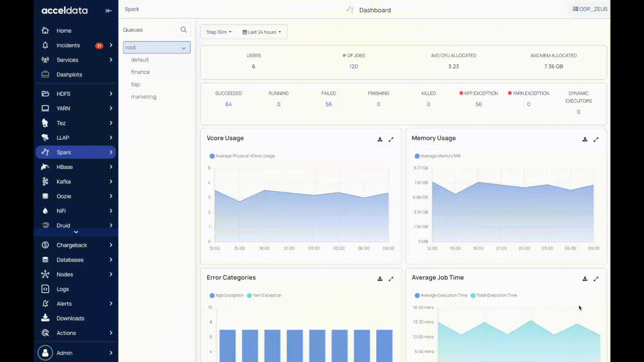The height and width of the screenshot is (362, 644).
Task: Open the Last 24 hours time range dropdown
Action: point(262,32)
